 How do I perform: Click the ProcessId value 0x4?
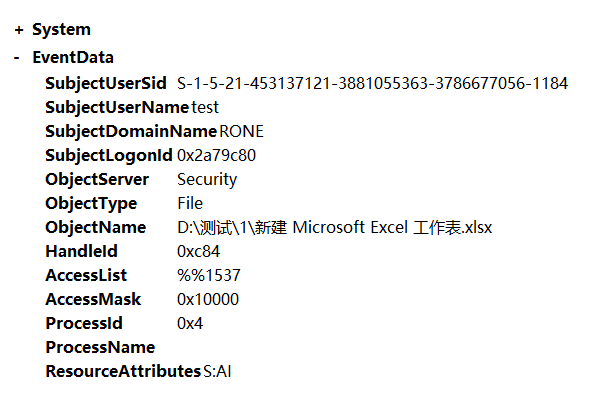(x=190, y=324)
